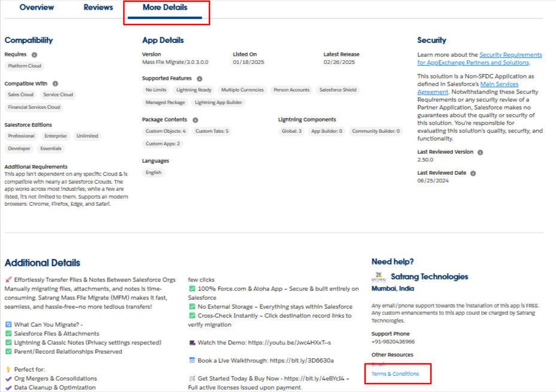Screen dimensions: 556x392
Task: Click the last reviewed date 06/25/2024
Action: 433,181
